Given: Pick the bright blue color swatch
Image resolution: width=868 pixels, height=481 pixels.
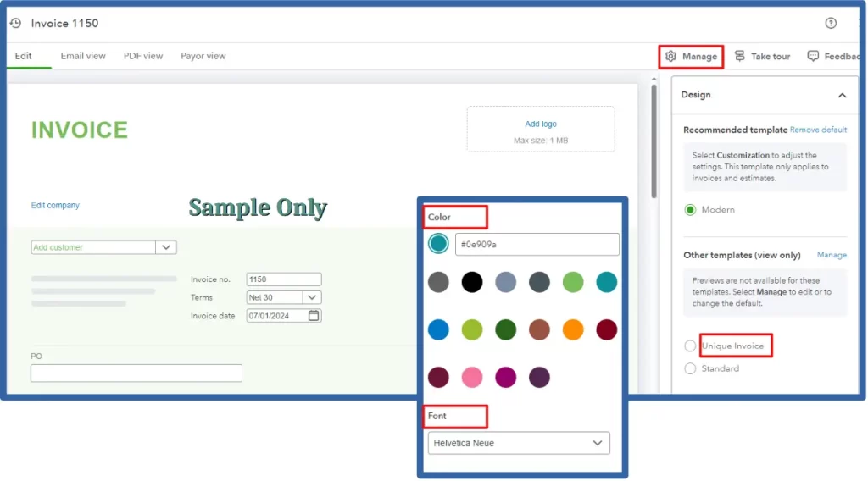Looking at the screenshot, I should click(438, 330).
